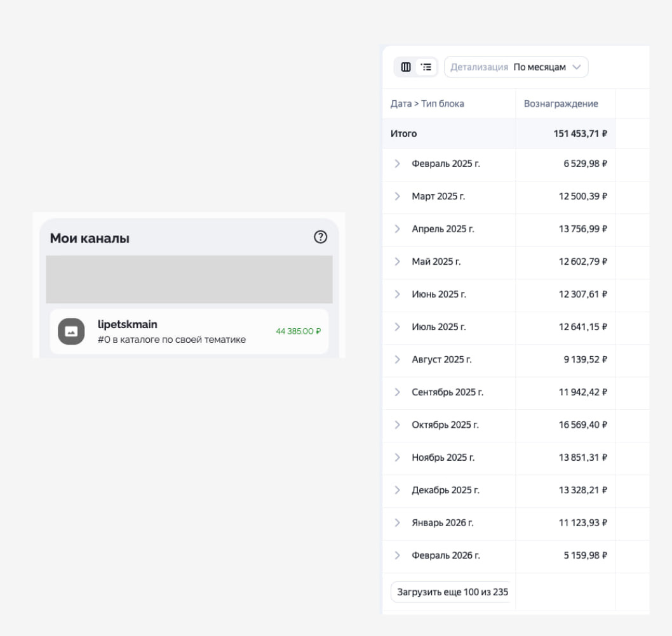This screenshot has width=672, height=636.
Task: Expand the Август 2025 г. row
Action: point(398,359)
